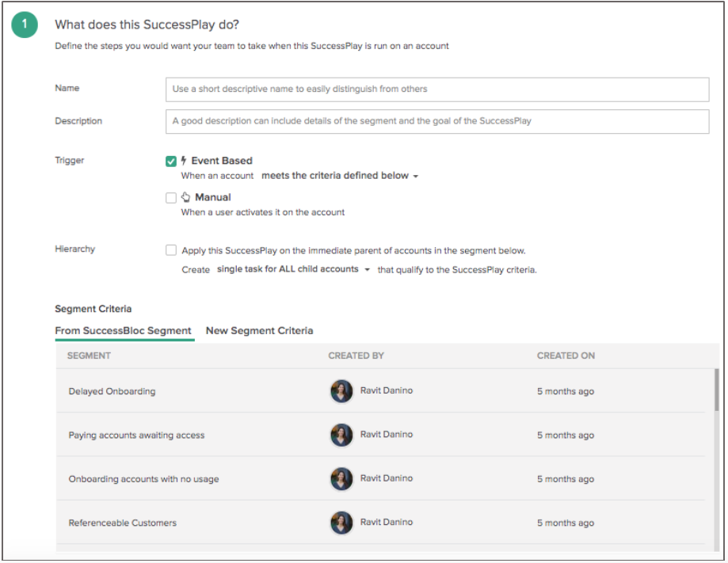Open 'meets the criteria defined below' dropdown
This screenshot has height=563, width=728.
point(340,176)
